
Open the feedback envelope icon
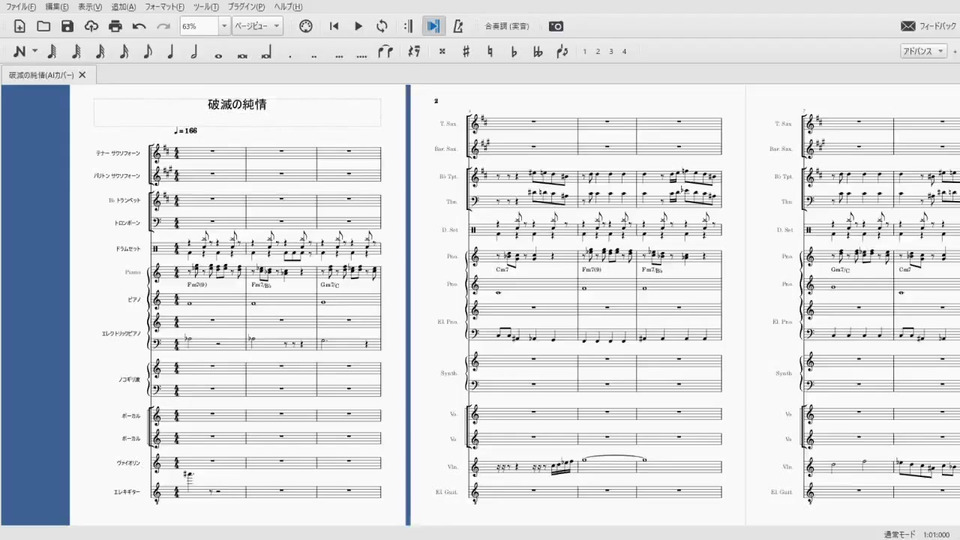(x=908, y=26)
